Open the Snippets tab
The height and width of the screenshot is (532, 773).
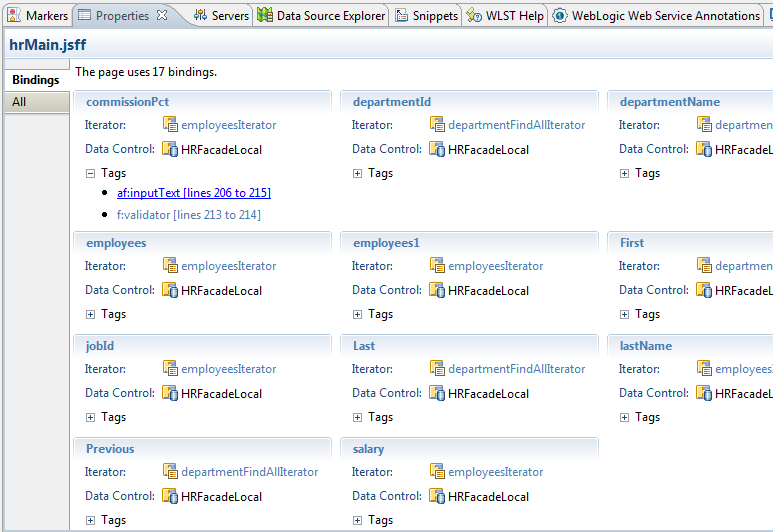tap(426, 16)
